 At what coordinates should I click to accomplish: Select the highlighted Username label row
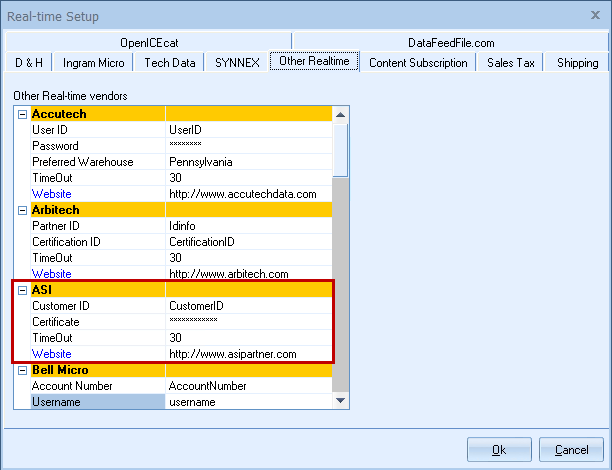click(x=98, y=402)
